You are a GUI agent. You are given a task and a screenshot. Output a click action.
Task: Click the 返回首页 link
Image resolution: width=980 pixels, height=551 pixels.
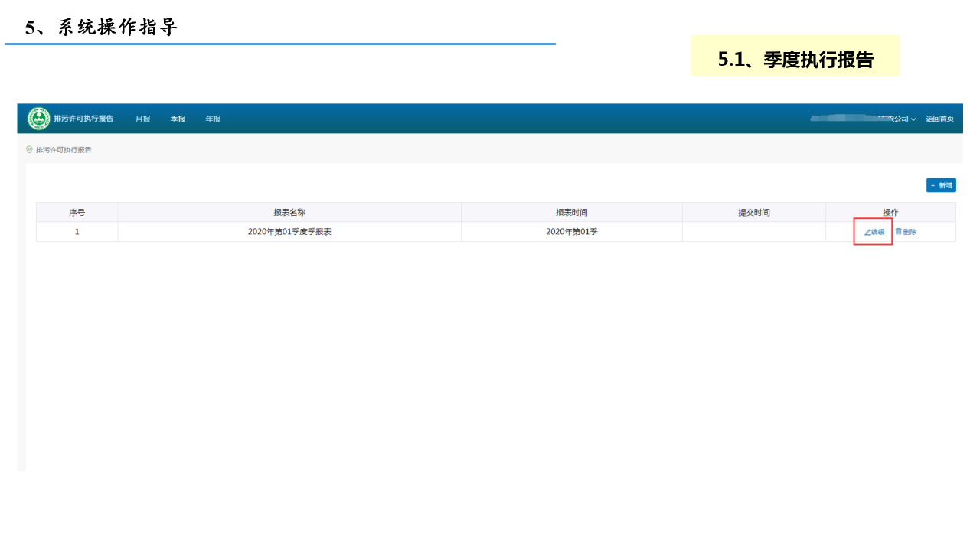point(939,119)
